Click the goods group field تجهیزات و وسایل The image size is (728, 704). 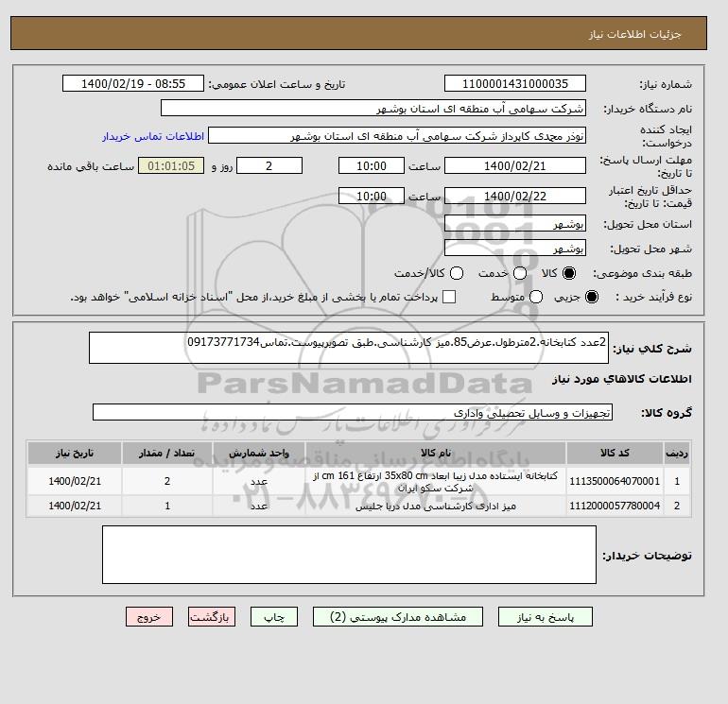click(353, 412)
